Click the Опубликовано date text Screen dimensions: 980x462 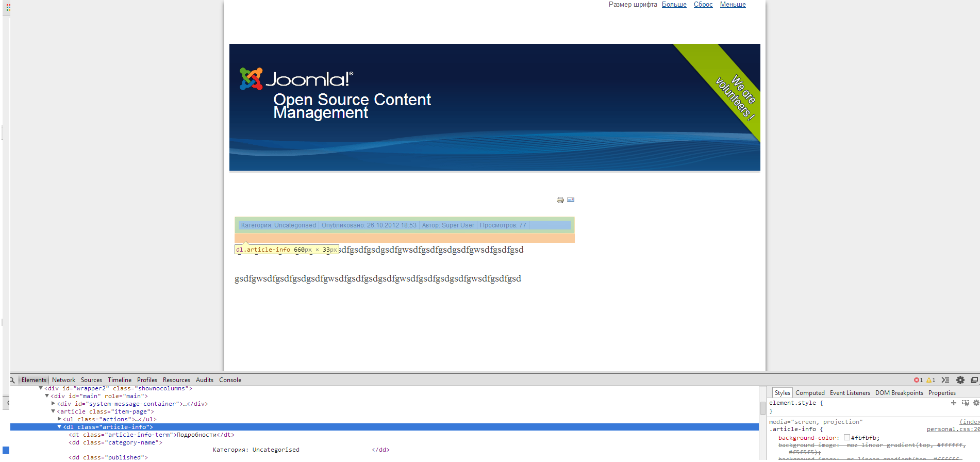[x=369, y=225]
